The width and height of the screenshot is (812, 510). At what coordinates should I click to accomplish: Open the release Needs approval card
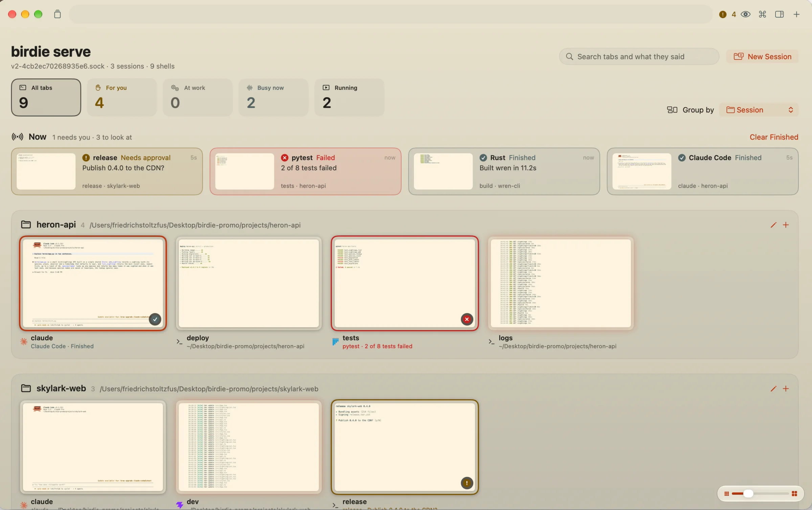point(107,171)
